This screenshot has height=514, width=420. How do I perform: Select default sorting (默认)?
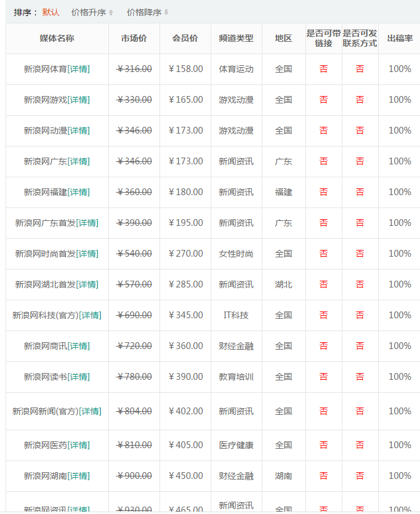coord(50,12)
